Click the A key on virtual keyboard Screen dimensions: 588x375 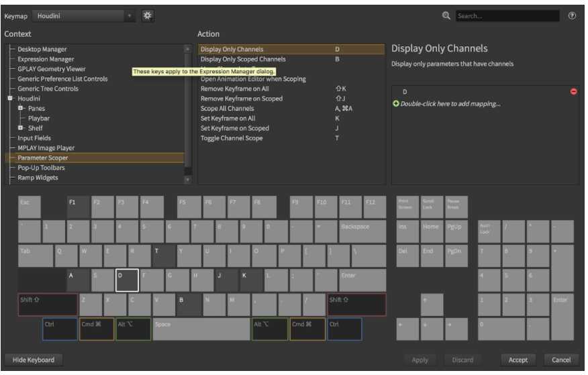[78, 280]
